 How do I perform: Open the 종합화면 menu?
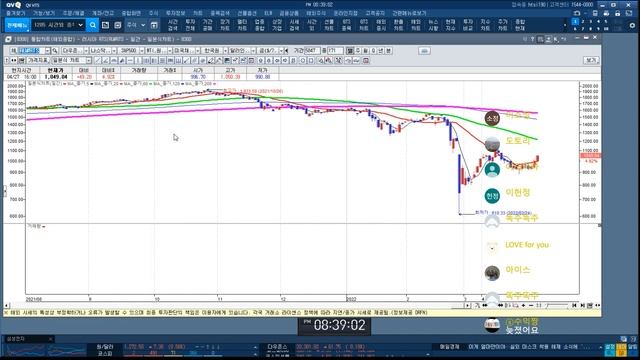[x=131, y=13]
